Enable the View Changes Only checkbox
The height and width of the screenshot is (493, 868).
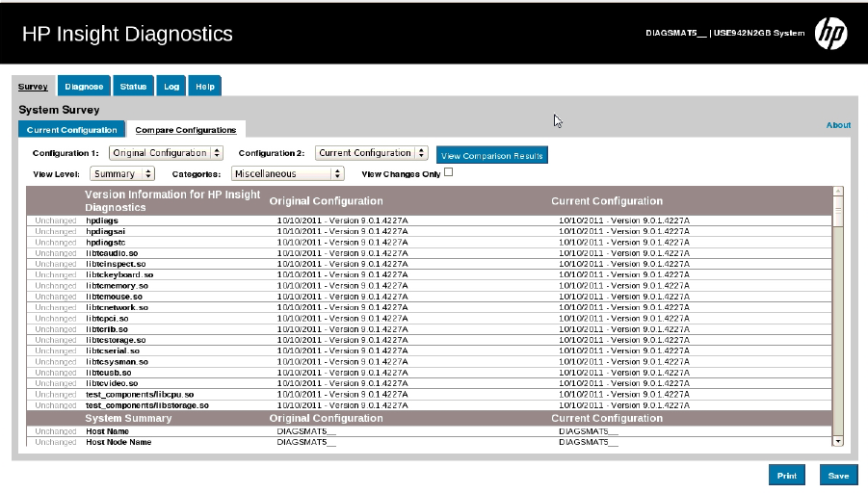(448, 173)
